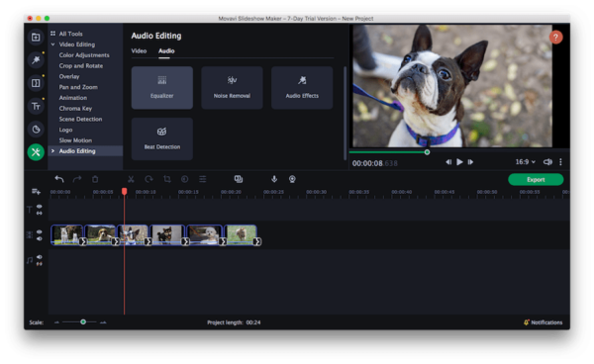Select Crop and Rotate in tools list

(x=81, y=65)
